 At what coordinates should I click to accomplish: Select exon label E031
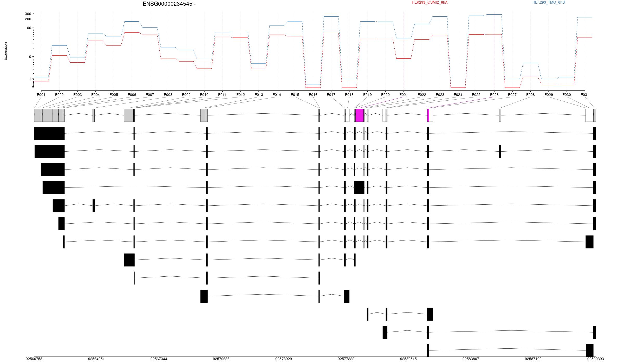pos(585,95)
